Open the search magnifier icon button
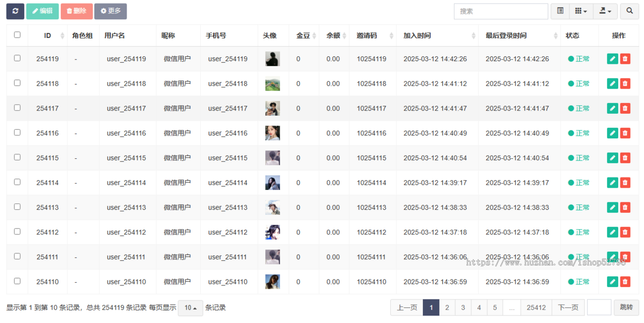Image resolution: width=644 pixels, height=323 pixels. click(630, 11)
